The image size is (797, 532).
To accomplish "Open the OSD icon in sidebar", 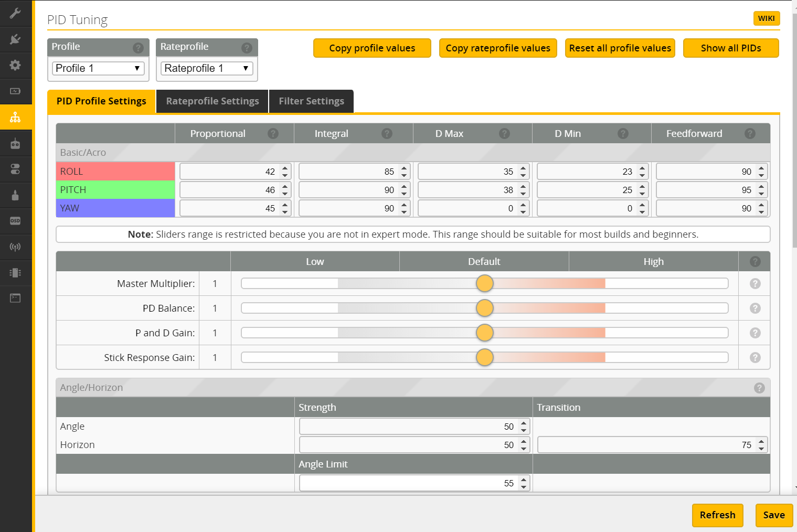I will [15, 221].
